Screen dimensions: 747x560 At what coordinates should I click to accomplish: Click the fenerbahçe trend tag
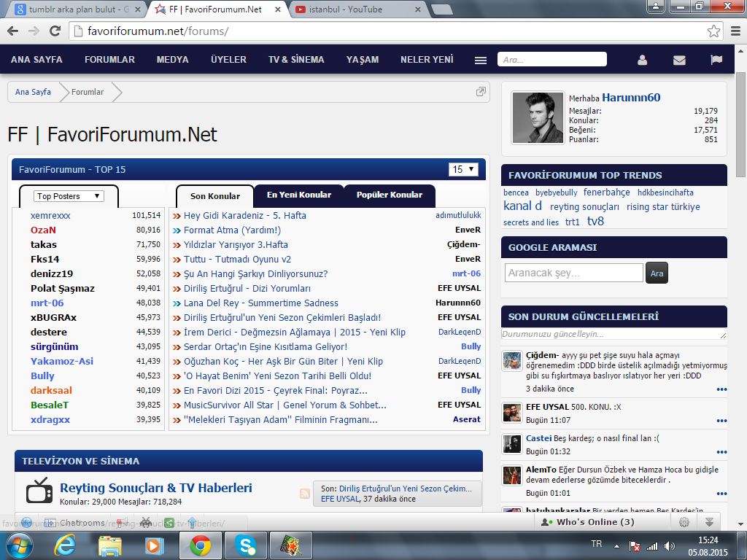pos(606,192)
